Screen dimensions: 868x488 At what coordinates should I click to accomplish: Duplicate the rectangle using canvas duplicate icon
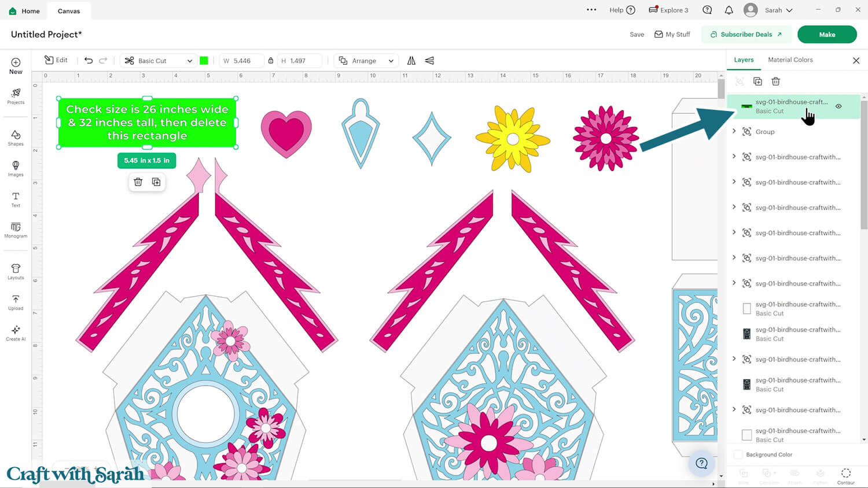click(156, 182)
